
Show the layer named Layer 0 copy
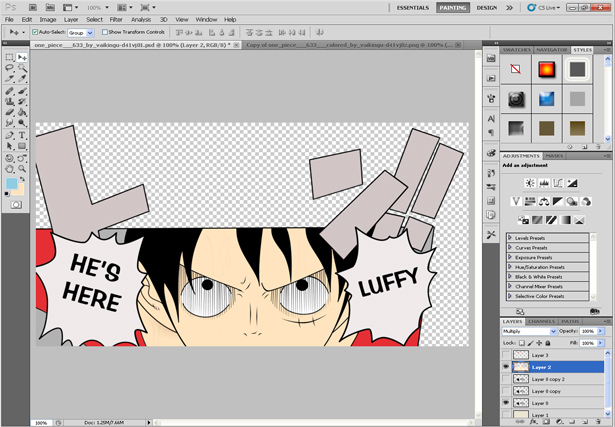506,391
